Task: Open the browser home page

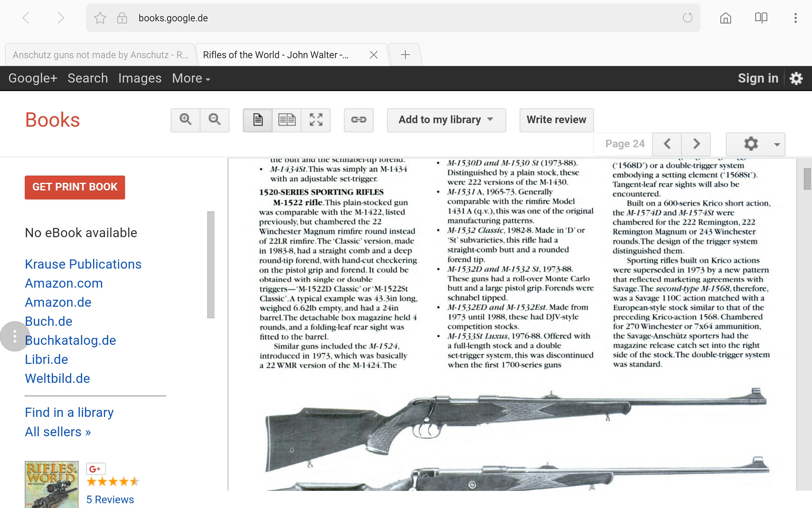Action: click(x=725, y=18)
